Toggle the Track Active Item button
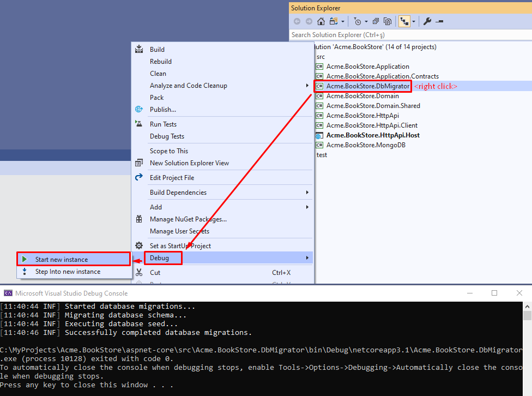This screenshot has width=532, height=396. pyautogui.click(x=404, y=21)
